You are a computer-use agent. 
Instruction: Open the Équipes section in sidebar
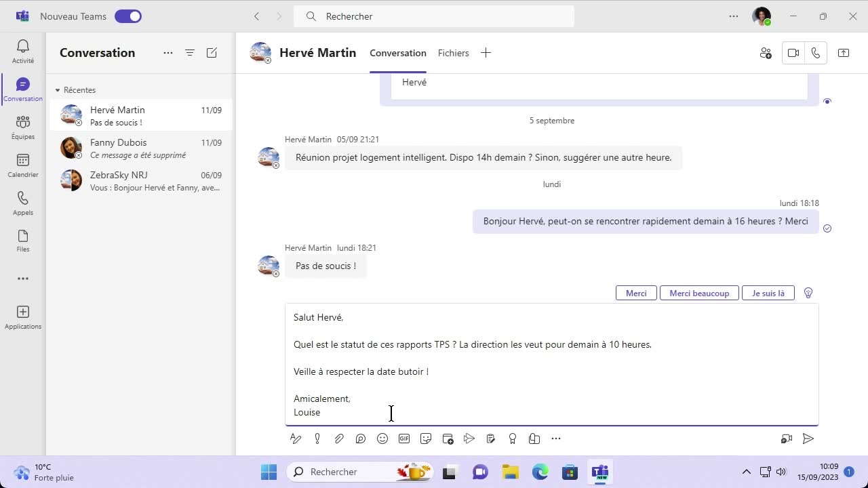(x=22, y=127)
